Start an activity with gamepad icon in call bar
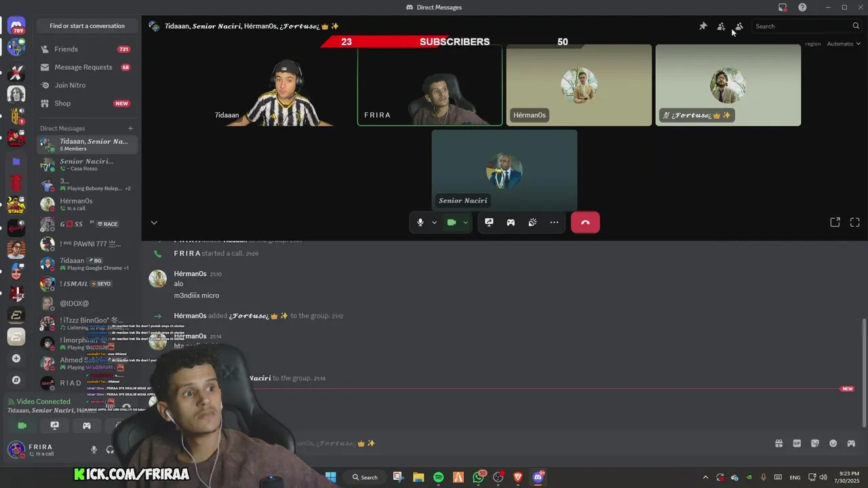868x488 pixels. coord(511,222)
